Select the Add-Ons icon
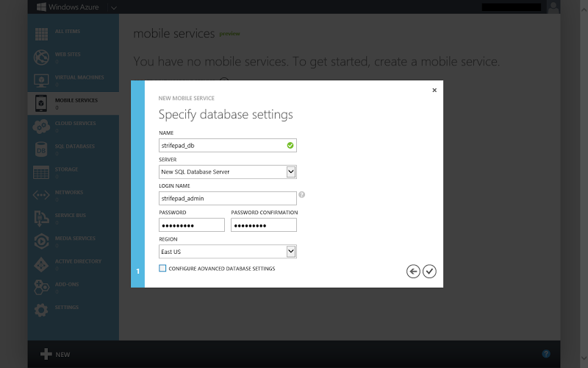 [41, 287]
